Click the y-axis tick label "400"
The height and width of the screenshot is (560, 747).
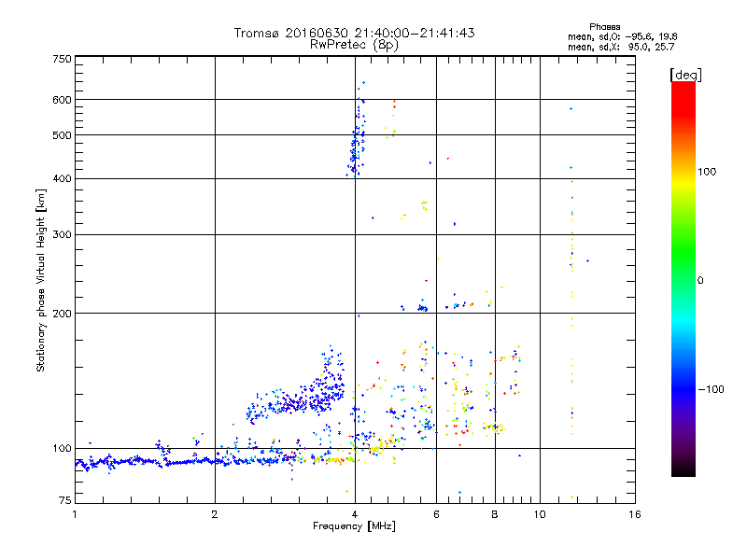pyautogui.click(x=63, y=178)
